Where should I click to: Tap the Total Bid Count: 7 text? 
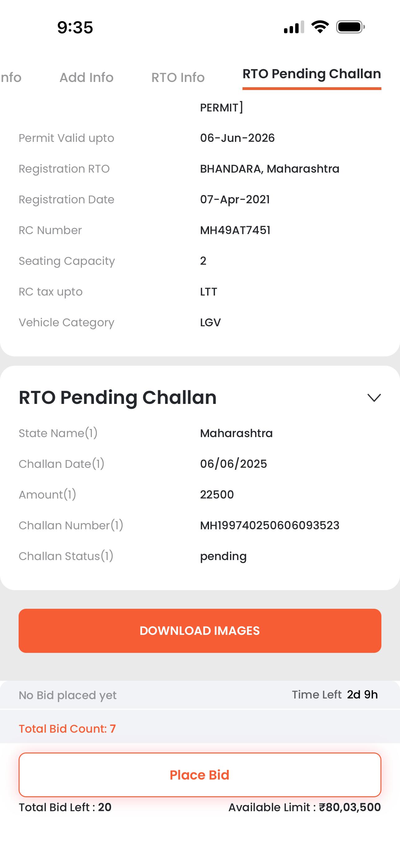(67, 729)
